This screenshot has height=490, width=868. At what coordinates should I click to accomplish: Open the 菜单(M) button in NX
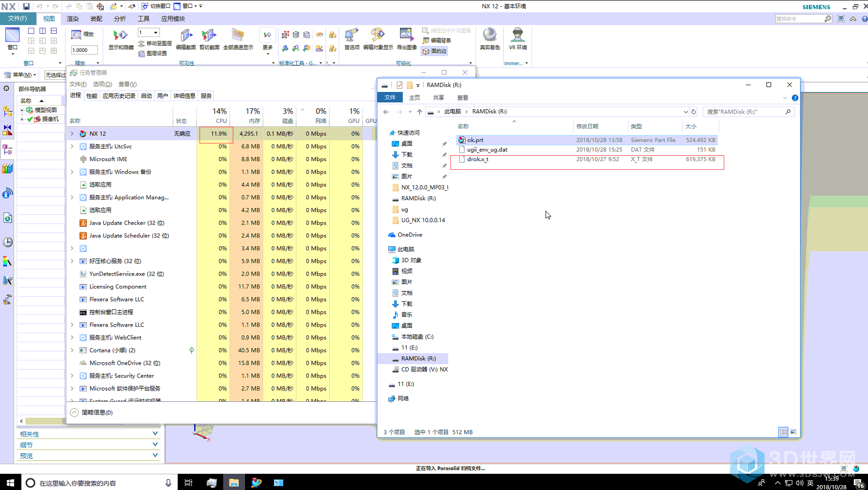(20, 75)
